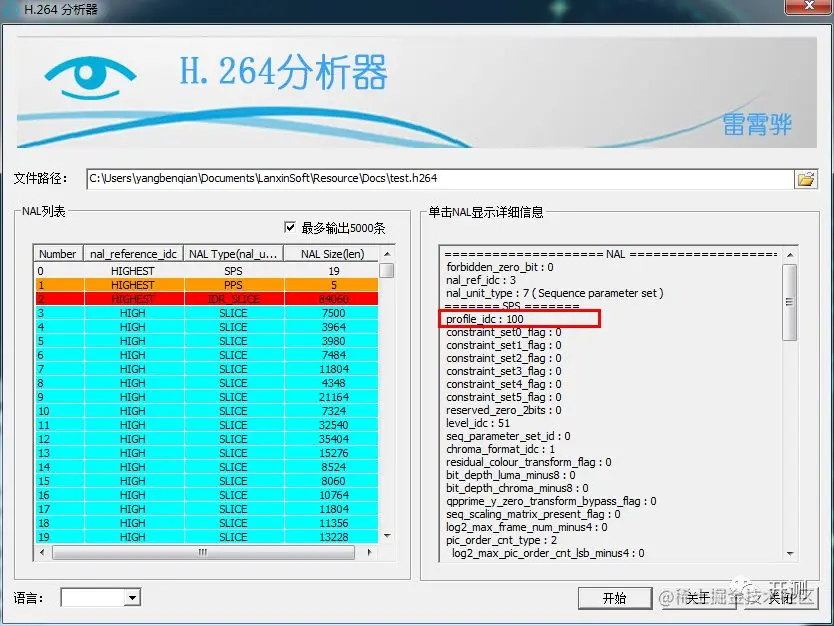
Task: Click the log2_max_frame_num_minus4 line
Action: [x=527, y=527]
